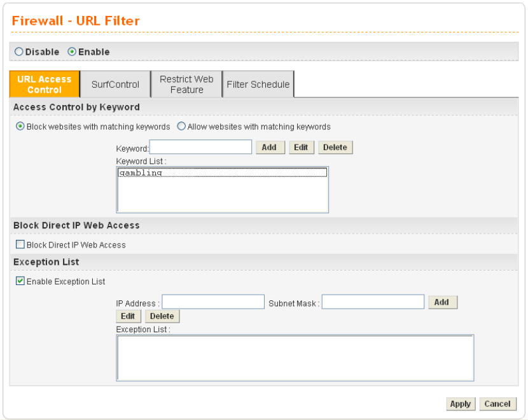
Task: Go to the Filter Schedule tab
Action: (x=258, y=84)
